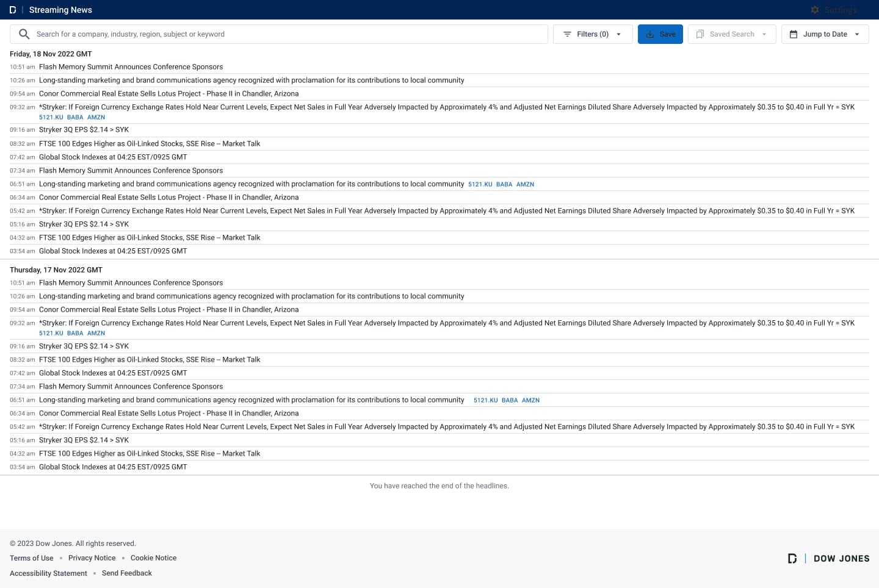Click AMZN ticker on Thursday 06:51 row
The height and width of the screenshot is (588, 879).
click(x=531, y=400)
